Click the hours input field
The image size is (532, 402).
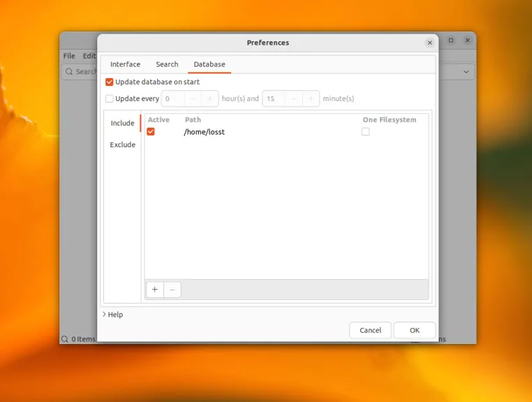click(173, 98)
